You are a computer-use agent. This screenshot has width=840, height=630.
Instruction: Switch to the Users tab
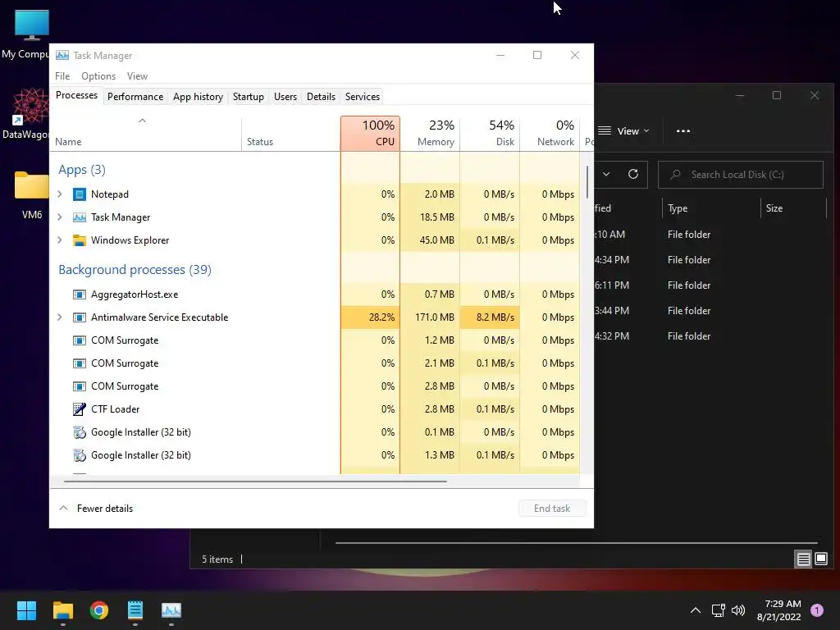[x=285, y=97]
